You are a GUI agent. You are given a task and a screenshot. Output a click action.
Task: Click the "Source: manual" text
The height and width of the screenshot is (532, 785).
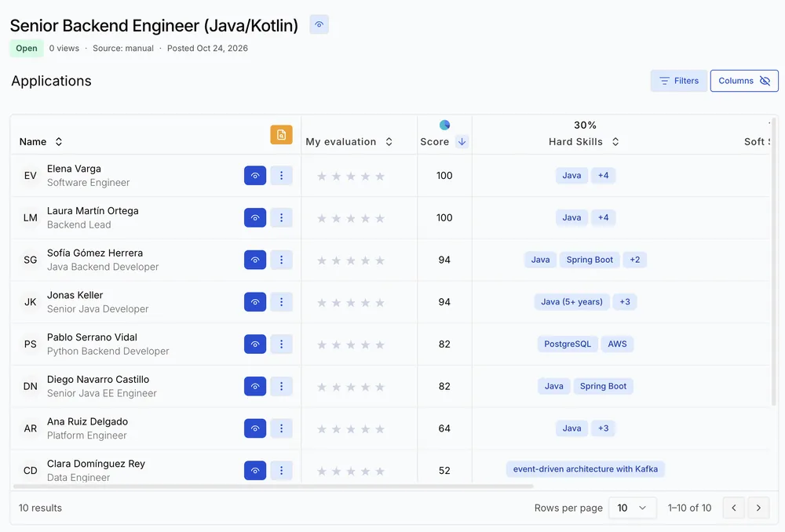tap(123, 48)
